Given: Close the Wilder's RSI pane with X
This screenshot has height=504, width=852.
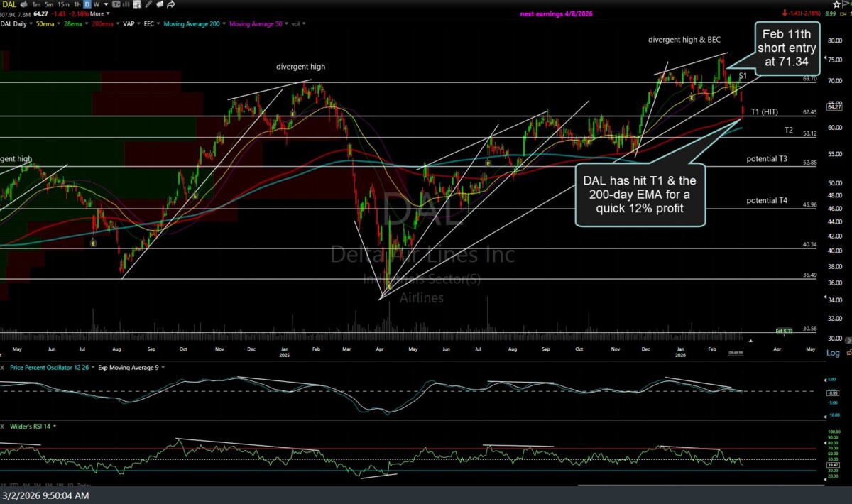Looking at the screenshot, I should pos(4,426).
